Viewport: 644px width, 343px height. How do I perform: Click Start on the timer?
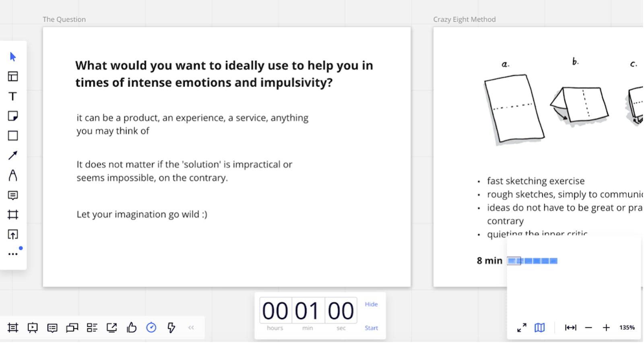(x=371, y=328)
